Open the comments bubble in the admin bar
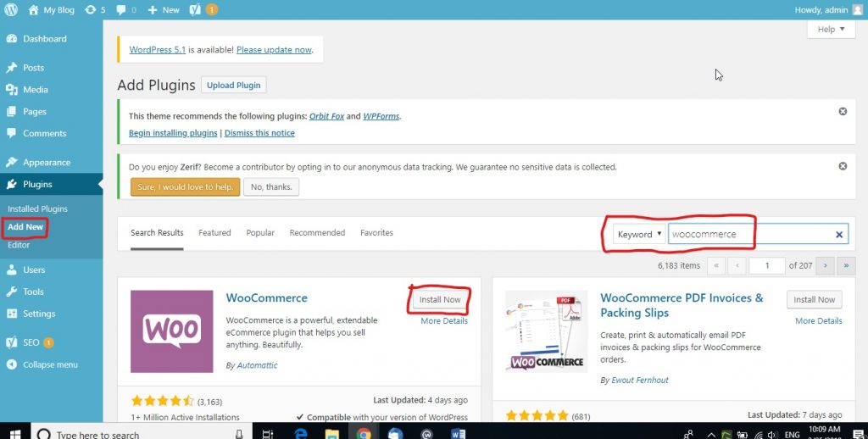This screenshot has height=439, width=868. pos(126,10)
